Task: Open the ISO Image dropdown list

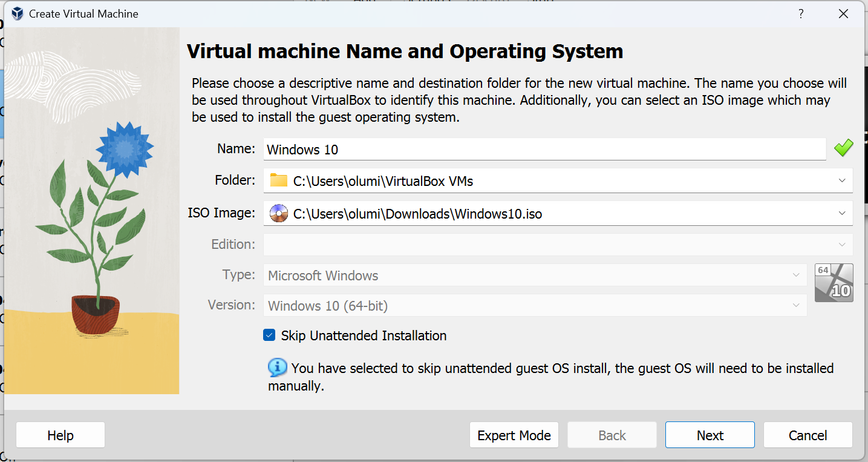Action: 842,213
